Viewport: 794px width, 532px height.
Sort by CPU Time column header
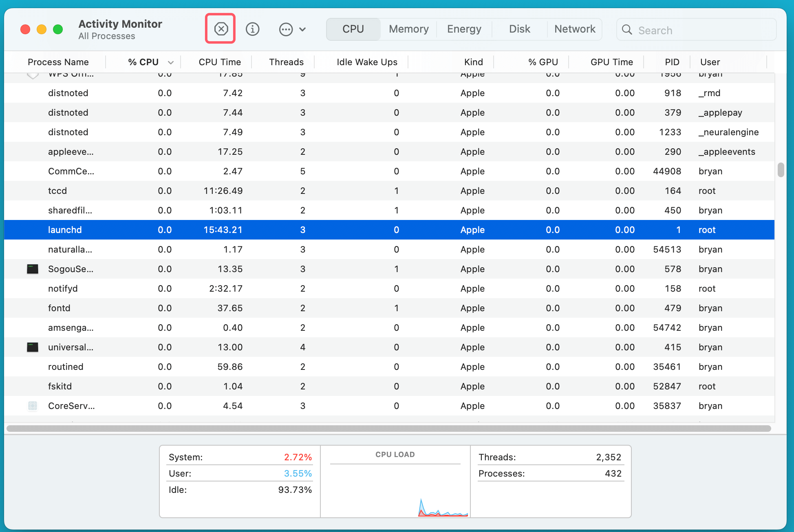(x=219, y=62)
